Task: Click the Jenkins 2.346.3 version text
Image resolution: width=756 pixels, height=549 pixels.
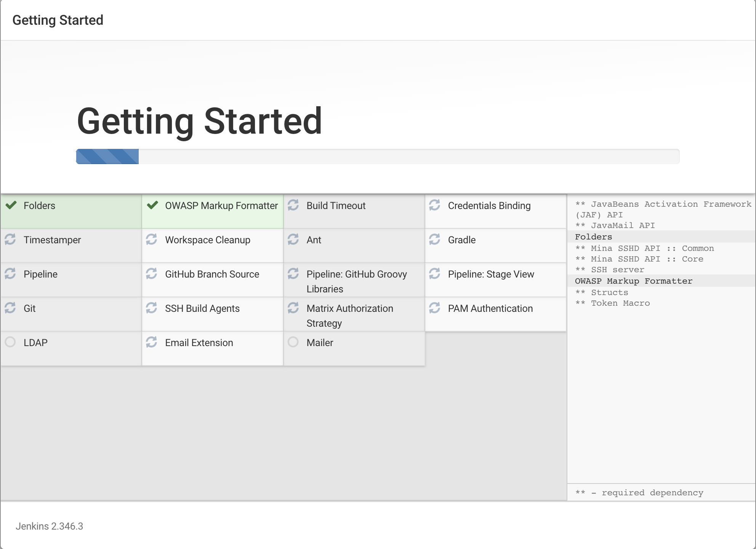Action: (x=49, y=526)
